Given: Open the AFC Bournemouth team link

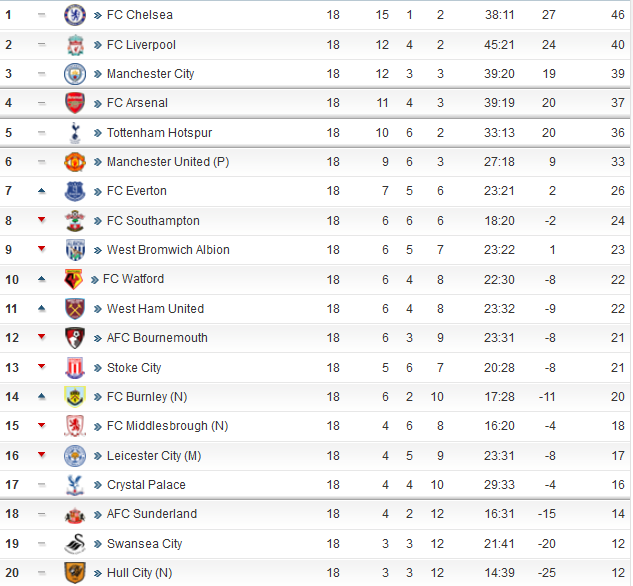Looking at the screenshot, I should tap(157, 338).
